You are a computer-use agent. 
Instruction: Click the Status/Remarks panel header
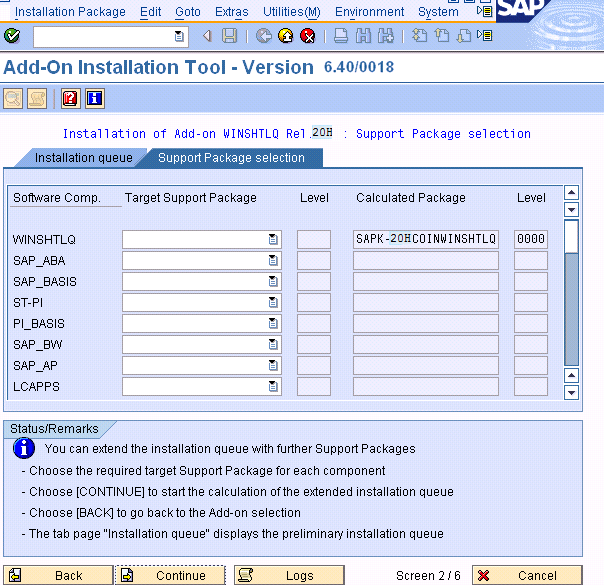point(54,429)
